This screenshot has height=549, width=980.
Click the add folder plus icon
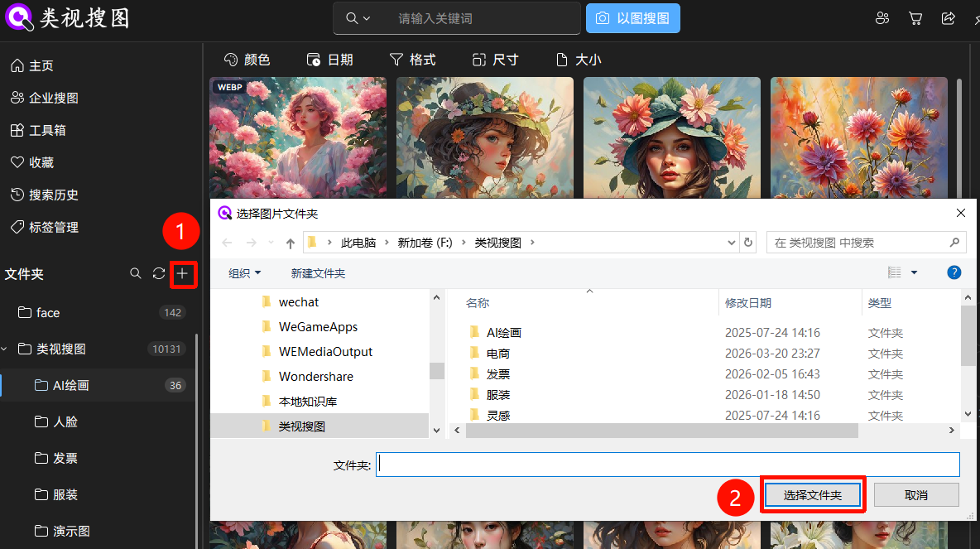(x=182, y=274)
